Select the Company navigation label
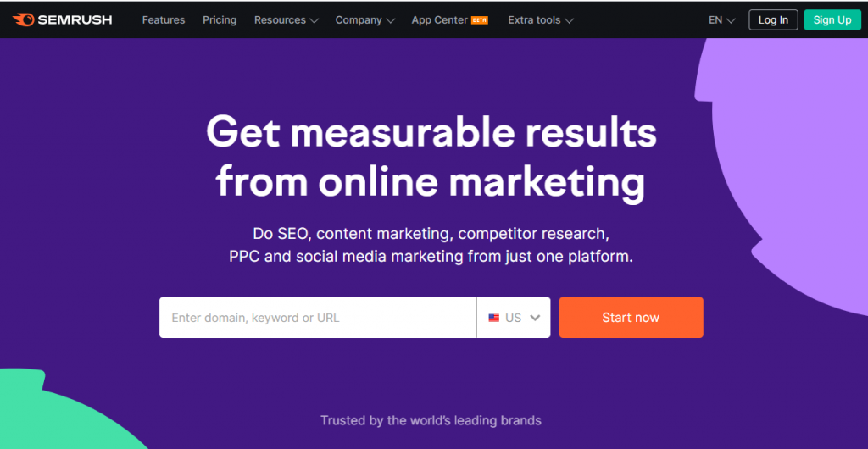This screenshot has height=449, width=868. tap(359, 19)
